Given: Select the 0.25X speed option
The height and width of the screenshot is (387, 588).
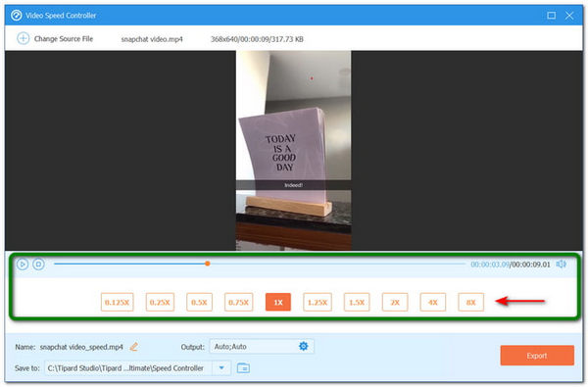Looking at the screenshot, I should [x=160, y=302].
